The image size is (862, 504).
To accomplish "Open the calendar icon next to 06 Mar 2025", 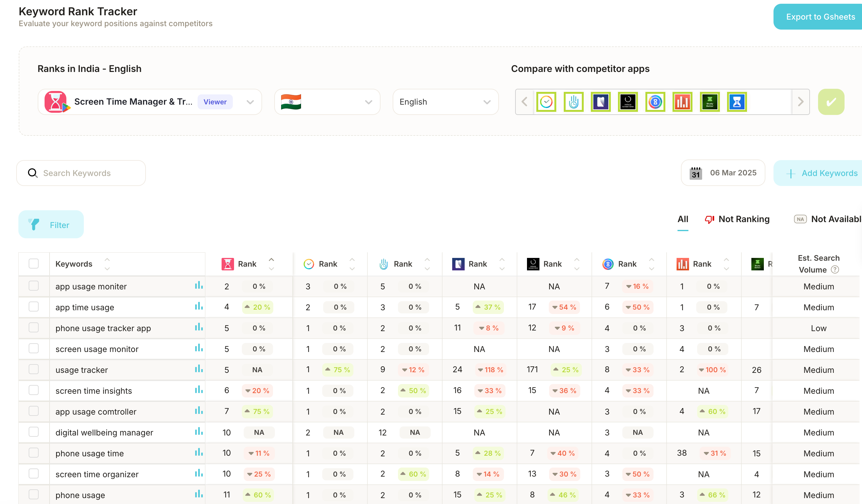I will click(x=695, y=173).
